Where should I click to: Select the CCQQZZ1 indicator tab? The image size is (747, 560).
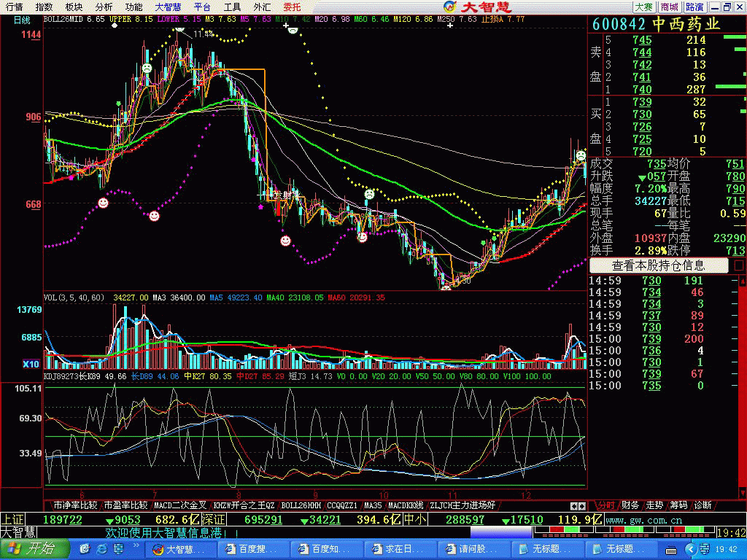[343, 505]
